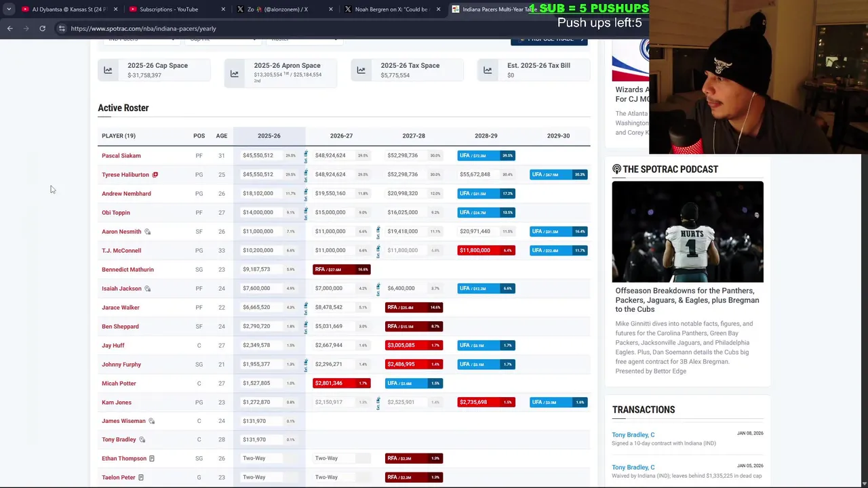Click the tag icon beside James Wiseman
The width and height of the screenshot is (868, 488).
point(151,422)
